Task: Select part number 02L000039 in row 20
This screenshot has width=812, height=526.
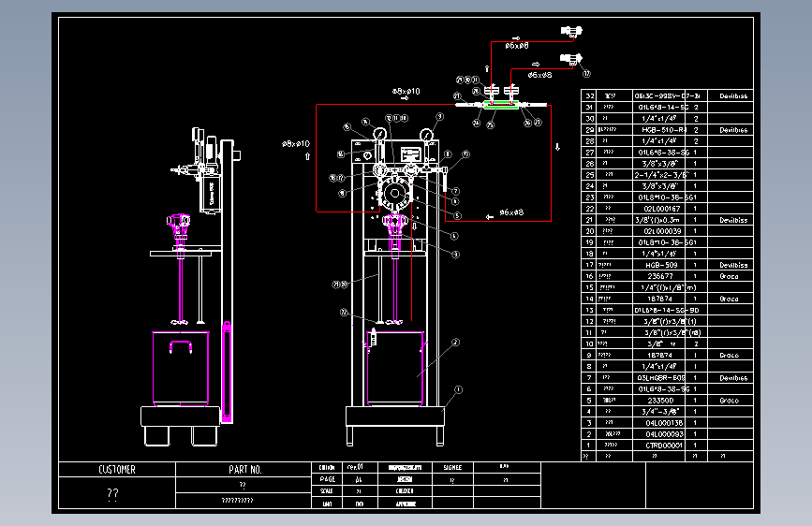Action: (x=662, y=231)
